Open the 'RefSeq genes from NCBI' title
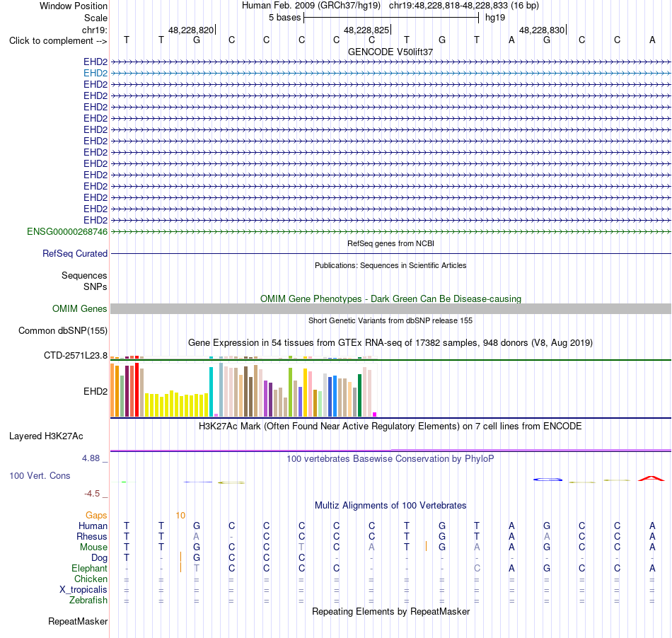Viewport: 672px width, 638px height. click(x=391, y=243)
